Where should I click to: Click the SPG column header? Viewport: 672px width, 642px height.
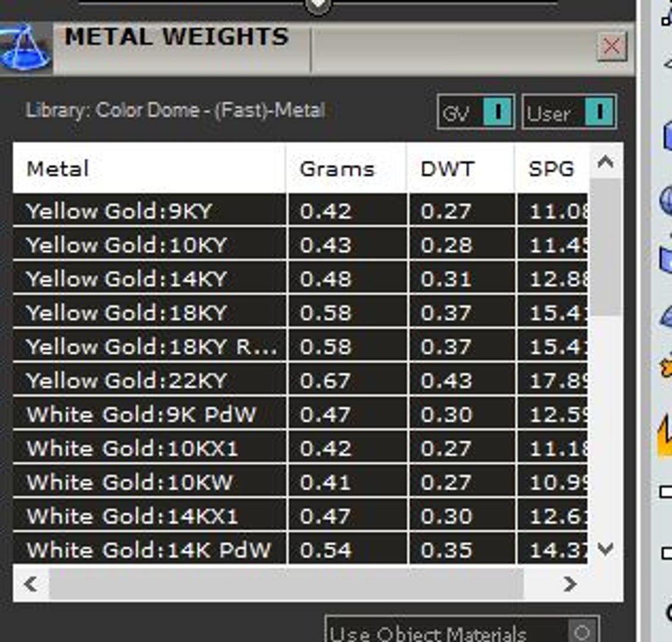pos(552,168)
